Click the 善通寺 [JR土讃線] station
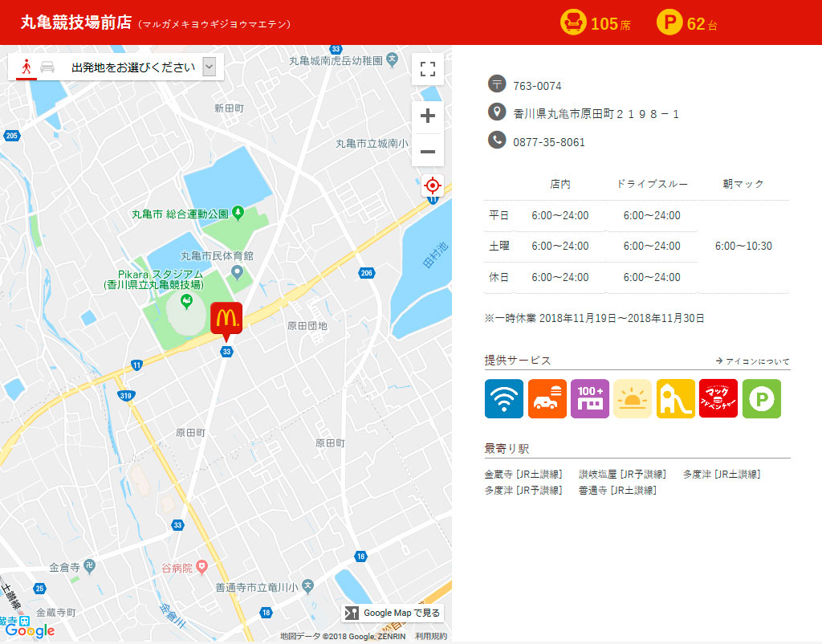The image size is (822, 644). [x=617, y=491]
